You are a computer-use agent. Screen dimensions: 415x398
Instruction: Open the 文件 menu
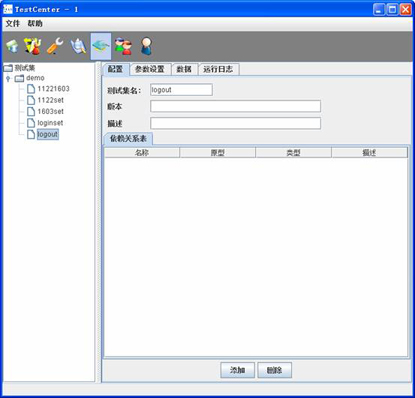point(13,24)
